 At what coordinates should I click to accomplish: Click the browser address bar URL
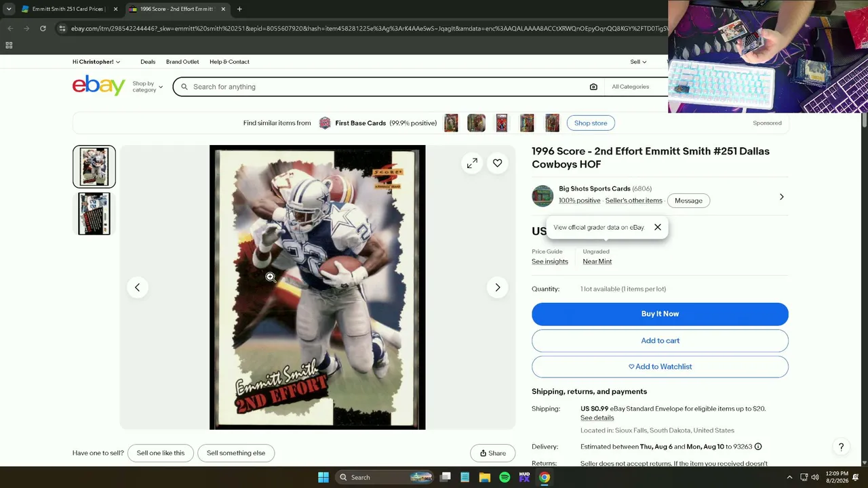[369, 28]
